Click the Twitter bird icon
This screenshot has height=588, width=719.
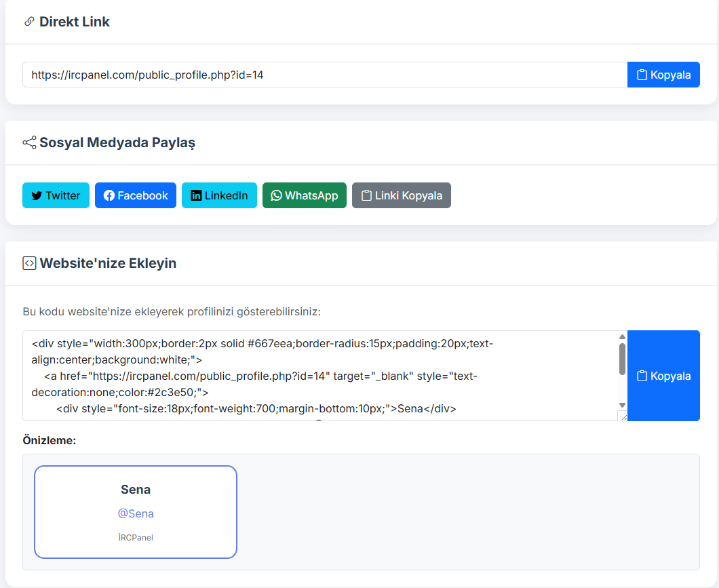click(37, 196)
